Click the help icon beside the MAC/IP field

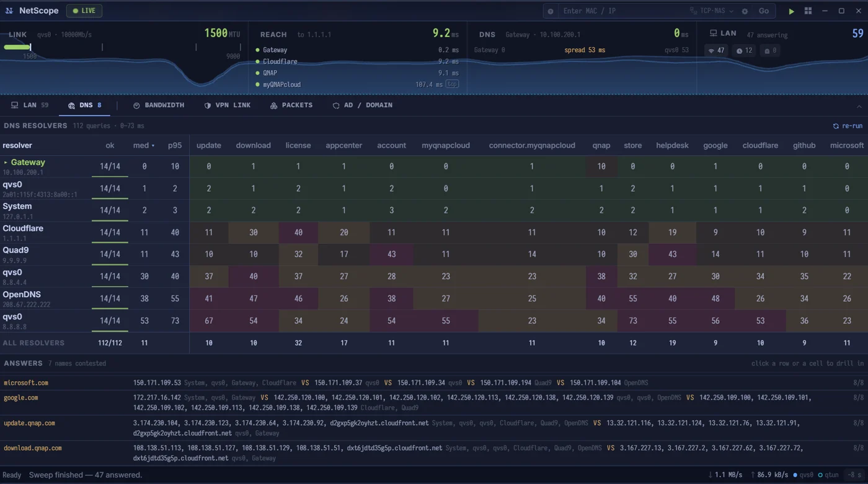[551, 11]
